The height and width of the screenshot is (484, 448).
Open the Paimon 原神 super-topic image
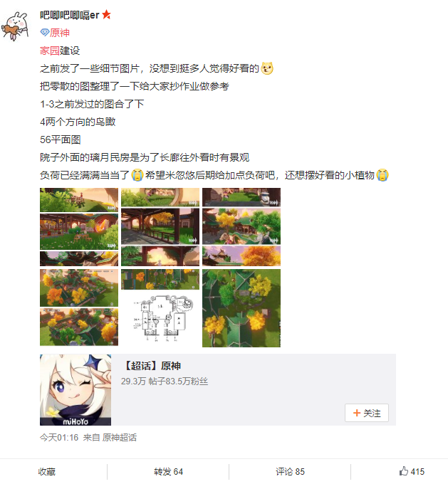pos(75,390)
